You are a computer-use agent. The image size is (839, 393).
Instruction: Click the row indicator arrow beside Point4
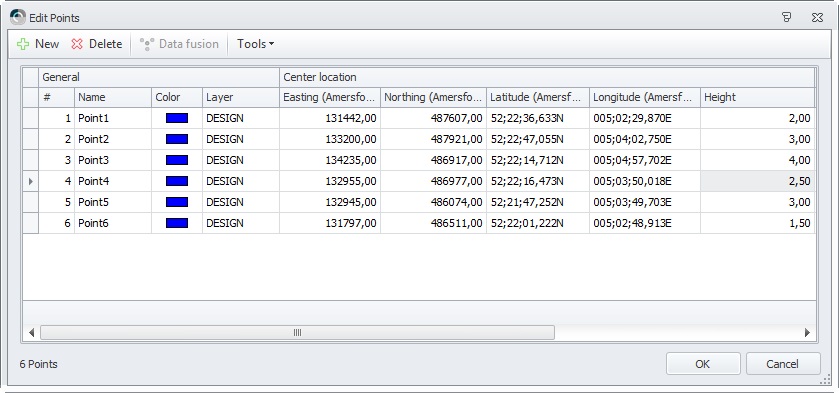30,182
